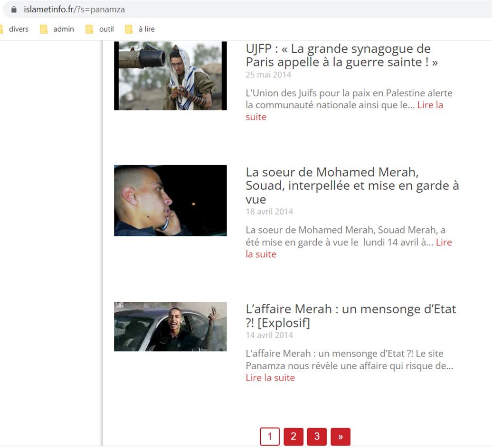Click the date 14 avril 2014

click(269, 335)
